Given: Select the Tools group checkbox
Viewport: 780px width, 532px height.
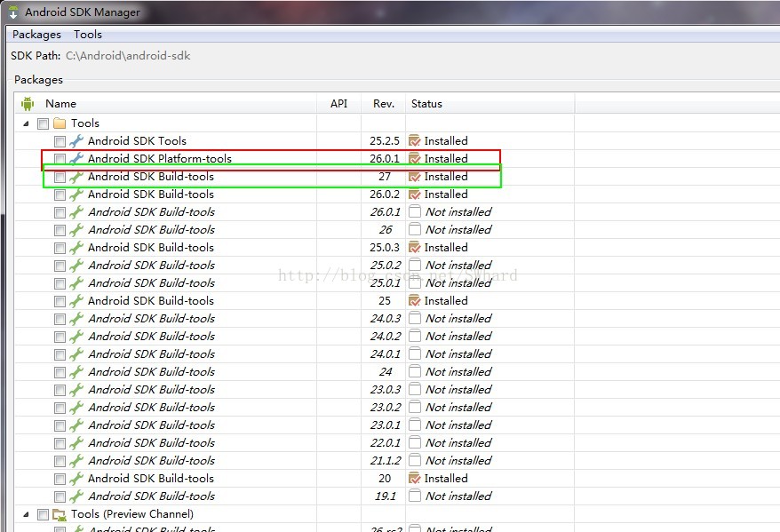Looking at the screenshot, I should click(43, 123).
